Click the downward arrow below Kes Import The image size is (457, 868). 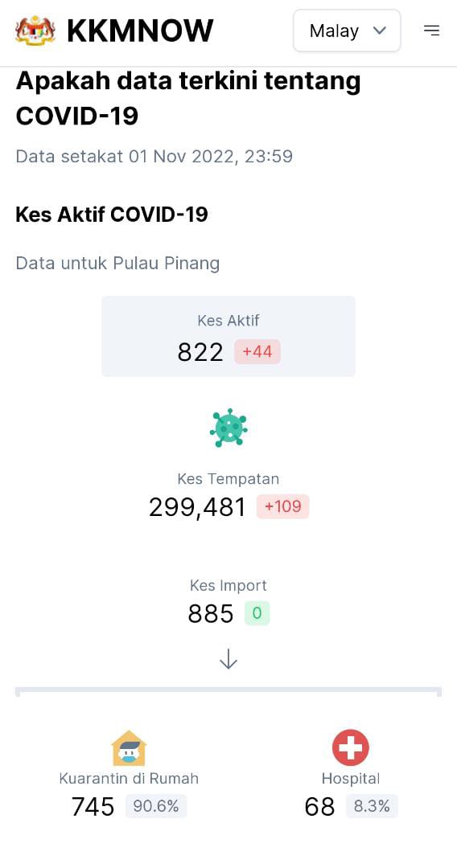[228, 659]
